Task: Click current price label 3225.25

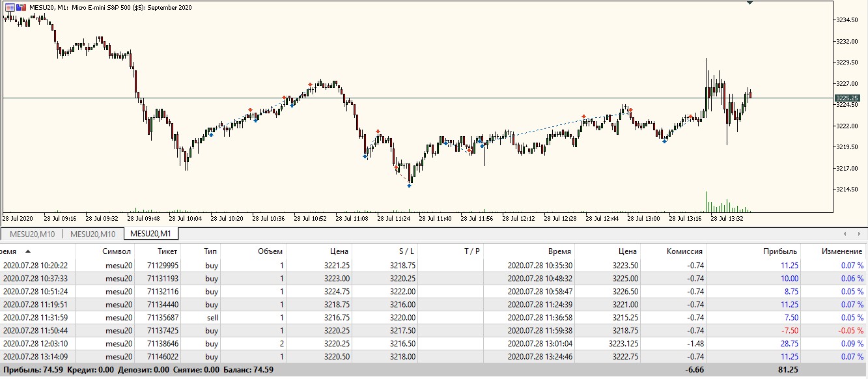Action: [847, 98]
